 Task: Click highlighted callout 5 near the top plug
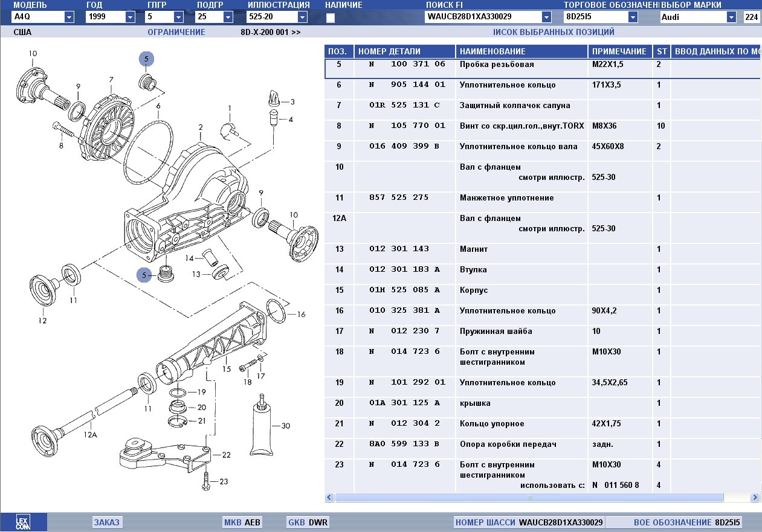(147, 59)
